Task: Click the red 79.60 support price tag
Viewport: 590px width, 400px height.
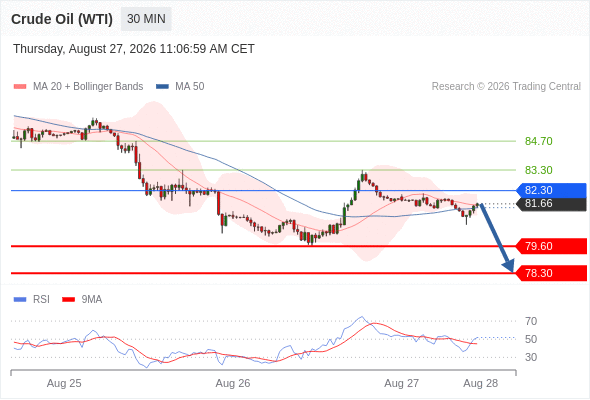Action: pos(551,246)
